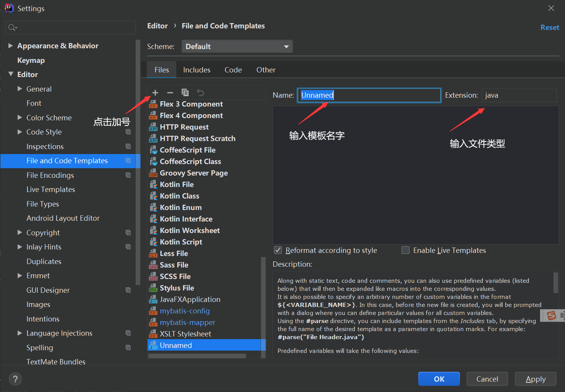Click the template Name input field
This screenshot has height=392, width=565.
click(369, 95)
